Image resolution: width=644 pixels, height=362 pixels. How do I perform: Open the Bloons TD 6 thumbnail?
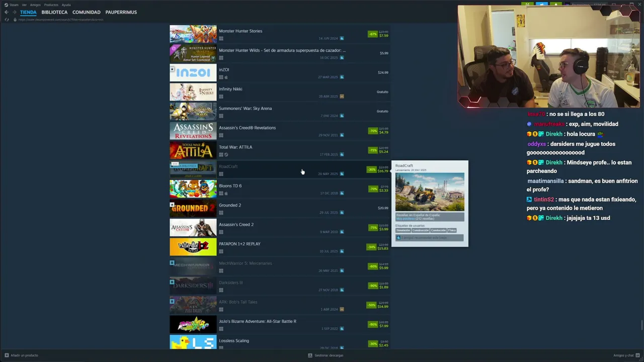pos(193,189)
